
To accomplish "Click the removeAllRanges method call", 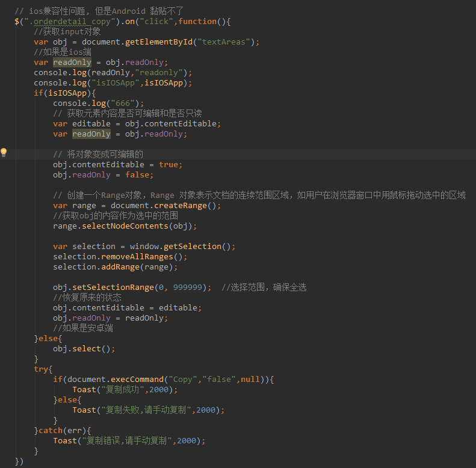I will [x=137, y=257].
